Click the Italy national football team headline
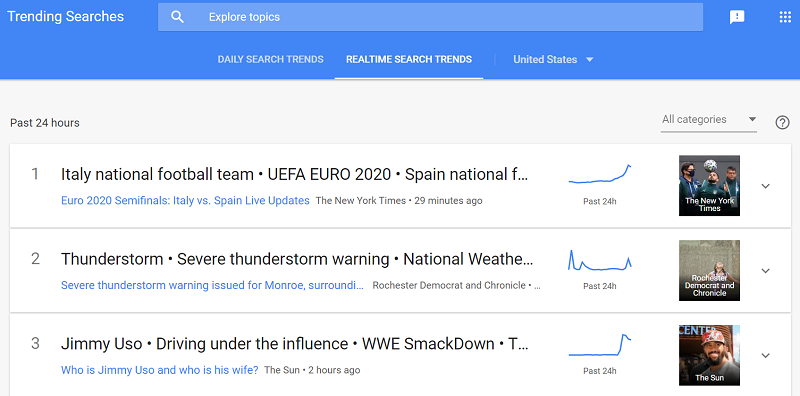 coord(295,175)
